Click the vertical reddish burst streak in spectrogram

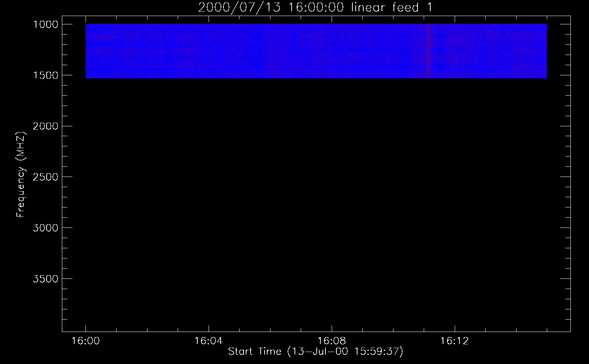(x=428, y=51)
